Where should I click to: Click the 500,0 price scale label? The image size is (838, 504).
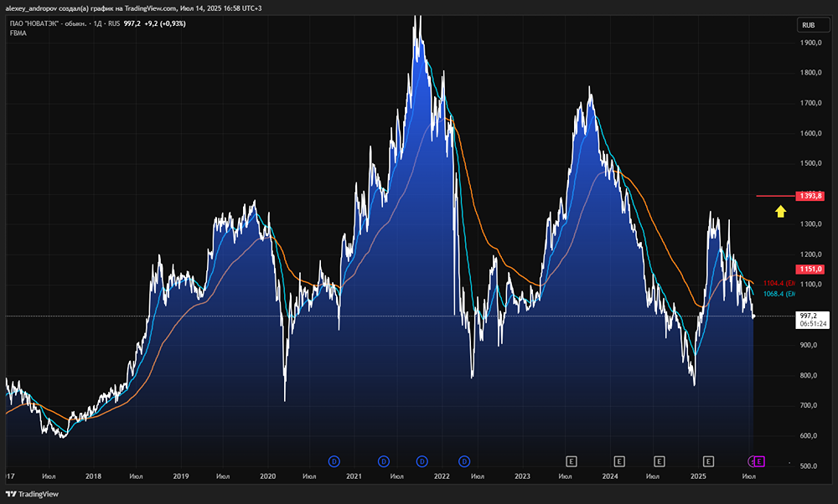(810, 466)
